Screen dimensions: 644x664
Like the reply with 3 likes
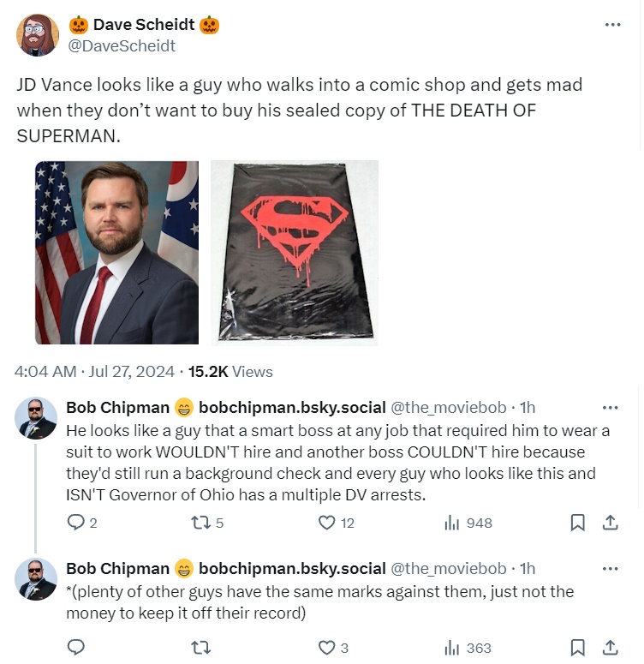tap(326, 648)
